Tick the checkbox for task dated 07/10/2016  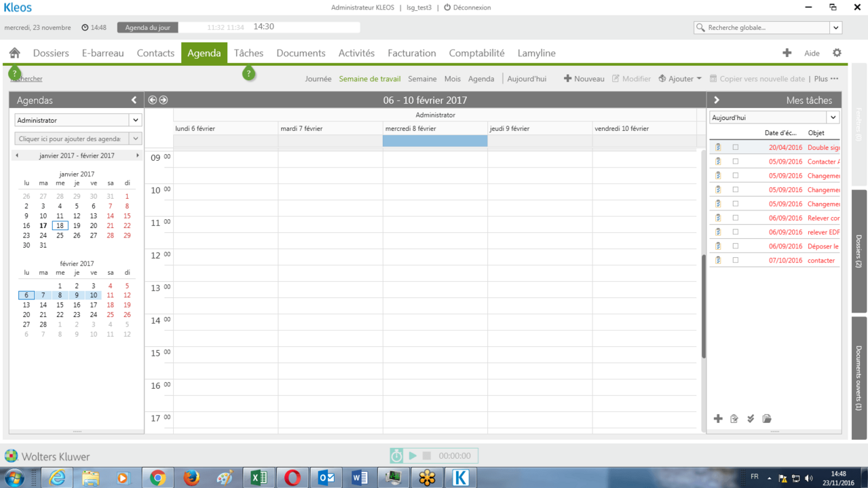point(735,260)
